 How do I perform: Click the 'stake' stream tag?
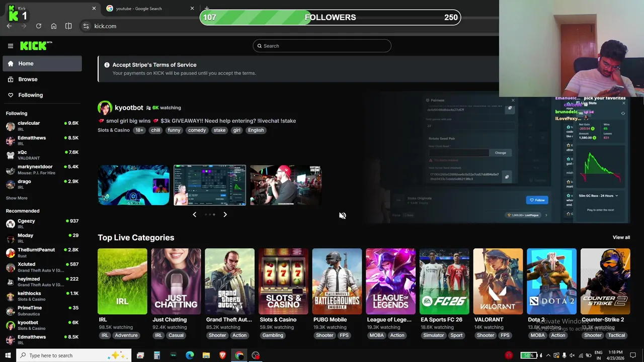click(219, 130)
